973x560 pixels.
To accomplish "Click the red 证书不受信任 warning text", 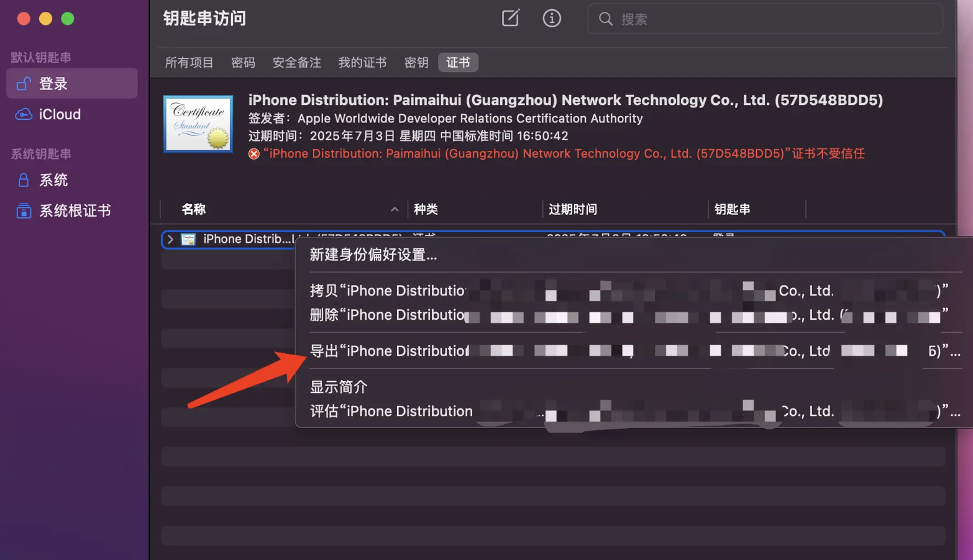I will [x=564, y=154].
